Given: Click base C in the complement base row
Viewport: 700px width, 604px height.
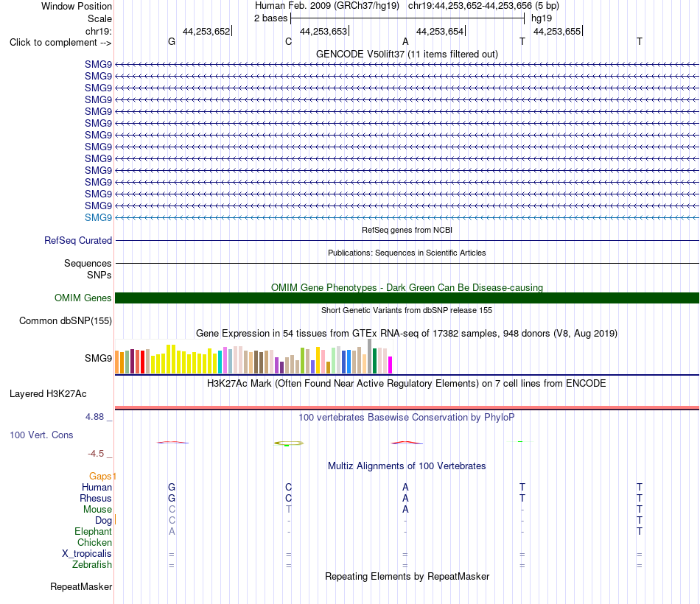Looking at the screenshot, I should (x=288, y=41).
